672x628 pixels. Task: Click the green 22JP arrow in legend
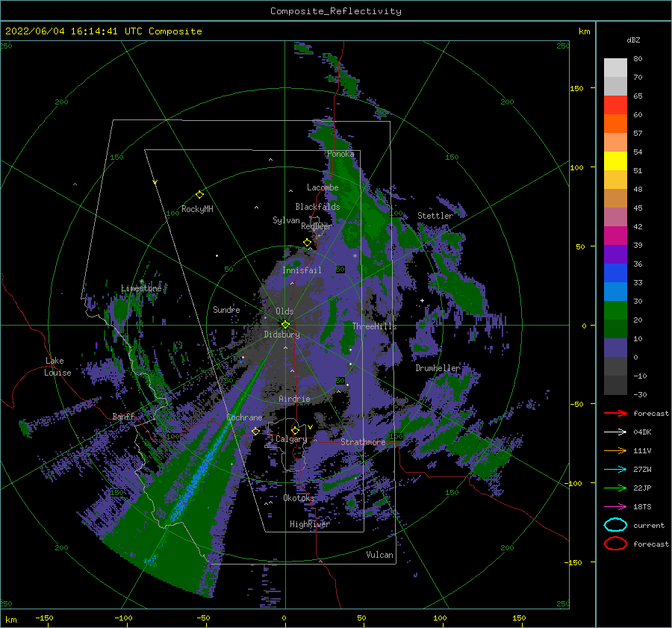tap(615, 488)
